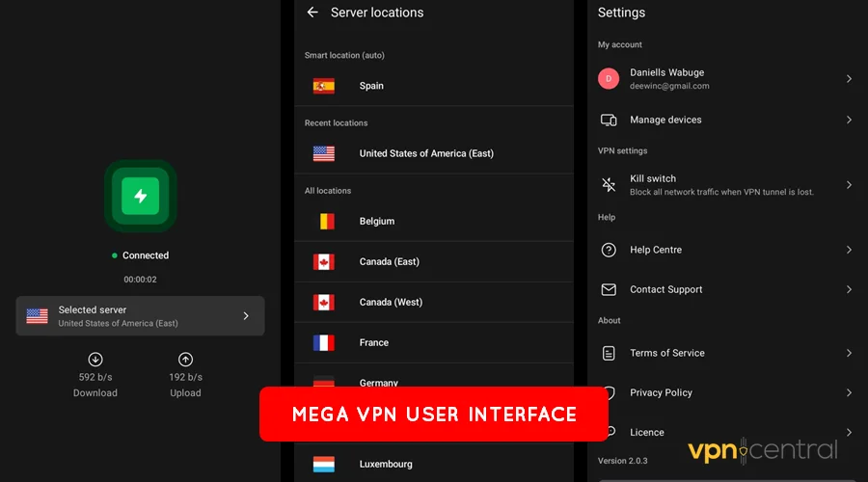Click the Canada (West) flag icon
The image size is (868, 482).
coord(324,302)
